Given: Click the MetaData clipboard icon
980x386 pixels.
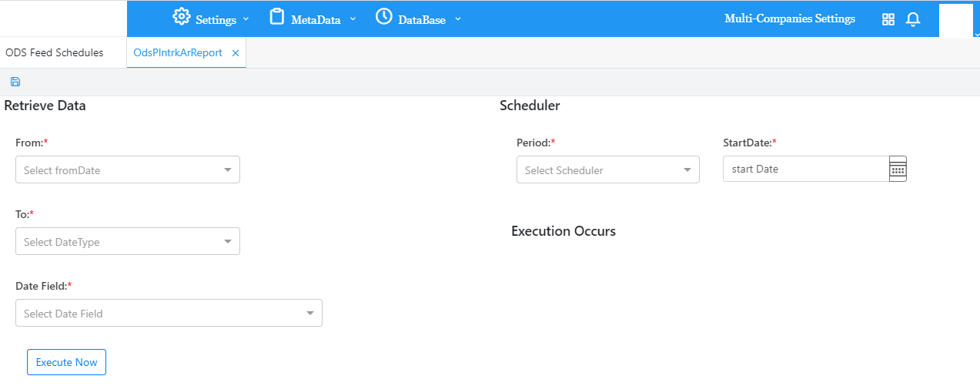Looking at the screenshot, I should tap(276, 16).
